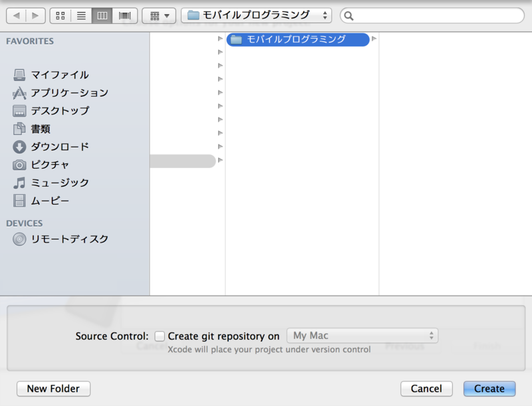Click the Xcode version control note
This screenshot has width=532, height=406.
click(x=269, y=350)
